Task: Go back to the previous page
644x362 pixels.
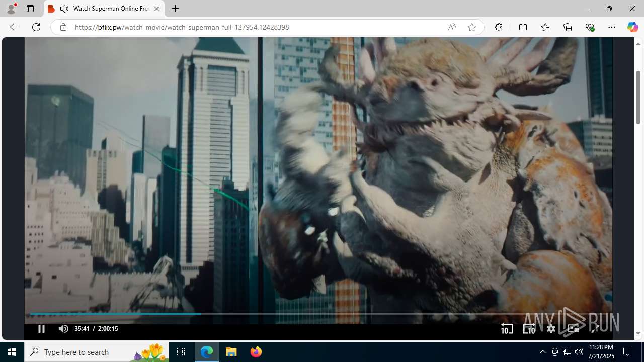Action: pyautogui.click(x=14, y=27)
